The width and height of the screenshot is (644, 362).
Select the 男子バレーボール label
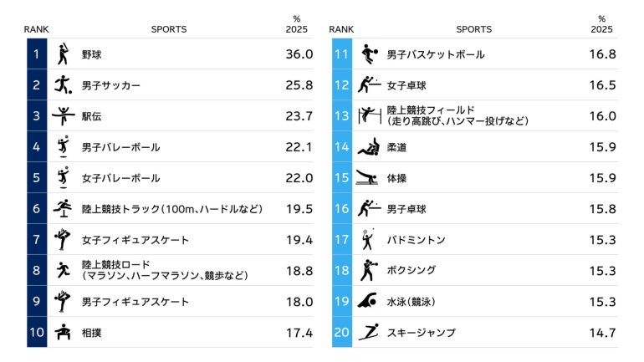click(x=120, y=147)
